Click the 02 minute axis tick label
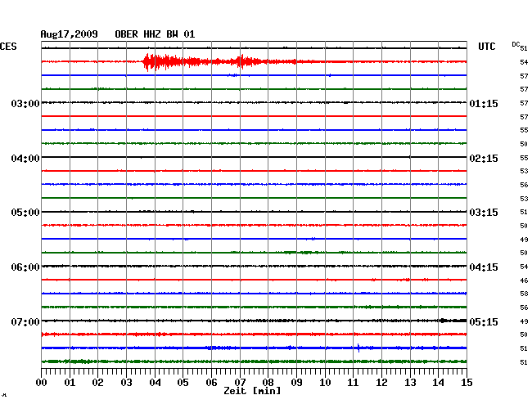 coord(97,383)
